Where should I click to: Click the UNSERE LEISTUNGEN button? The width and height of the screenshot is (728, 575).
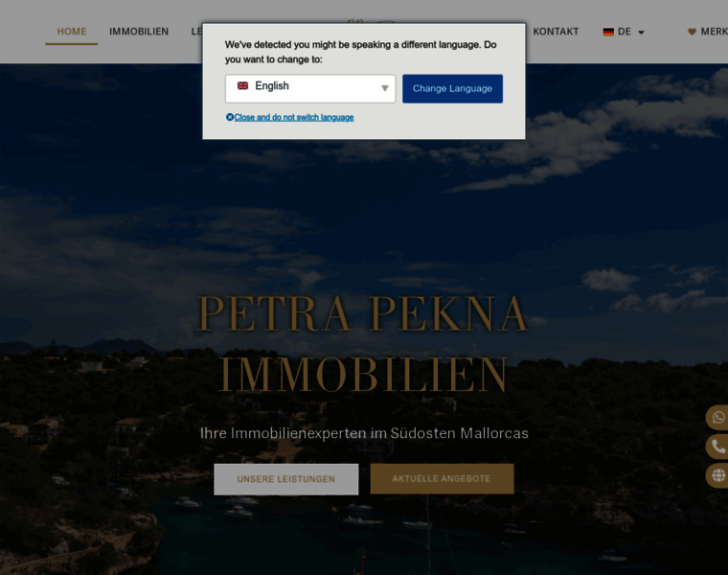pyautogui.click(x=286, y=479)
